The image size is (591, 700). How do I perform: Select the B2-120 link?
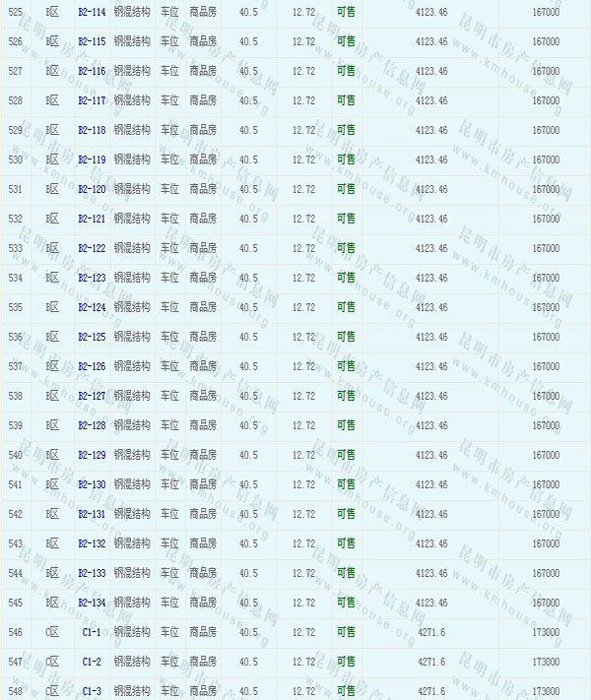pos(92,189)
